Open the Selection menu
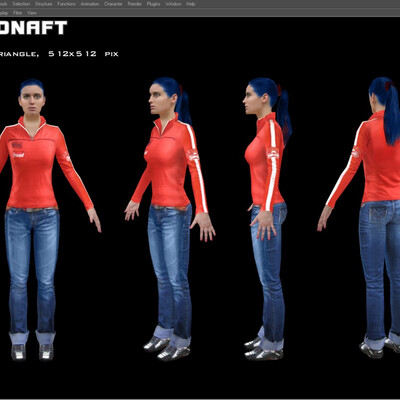The height and width of the screenshot is (400, 400). click(21, 4)
